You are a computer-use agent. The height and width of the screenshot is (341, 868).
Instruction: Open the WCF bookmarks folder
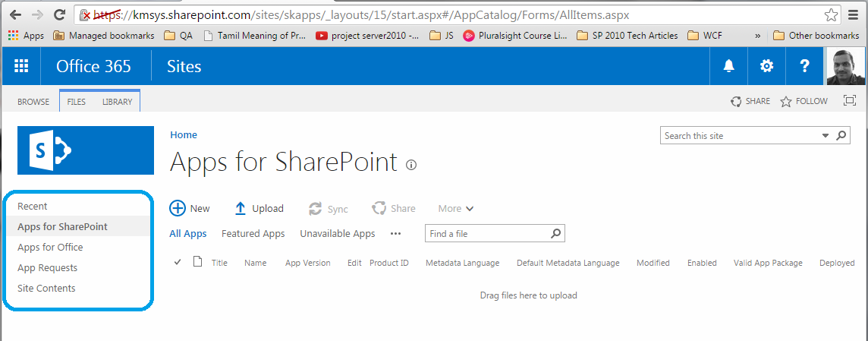tap(705, 36)
